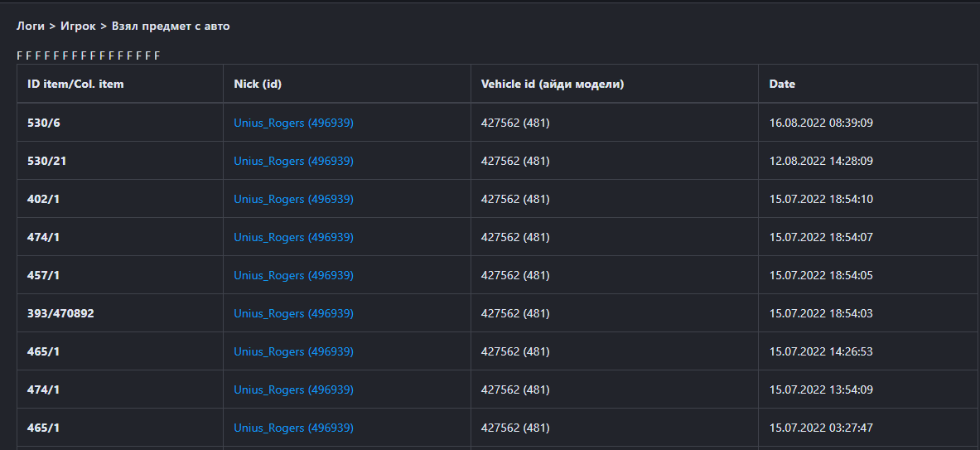
Task: Click the date cell "16.08.2022 08:39:09"
Action: point(821,123)
